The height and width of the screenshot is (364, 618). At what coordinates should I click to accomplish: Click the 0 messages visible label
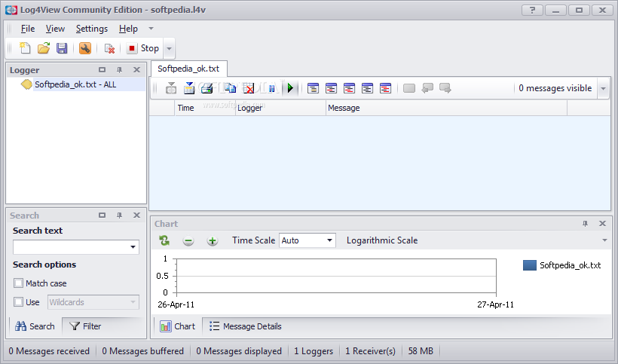click(x=555, y=88)
